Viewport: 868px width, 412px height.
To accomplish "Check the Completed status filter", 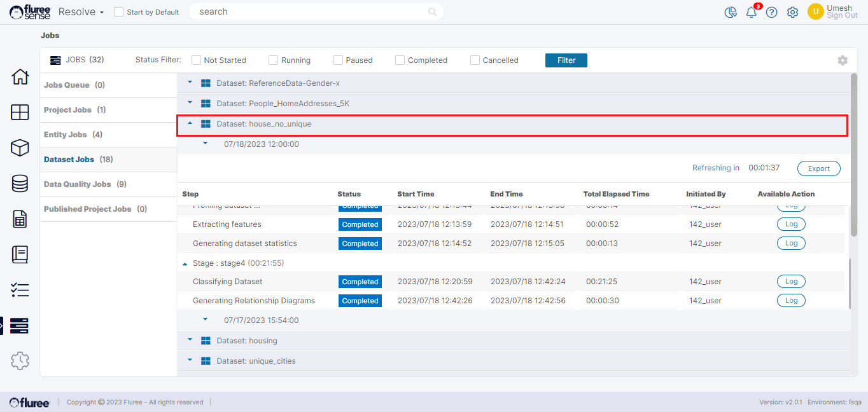I will coord(400,60).
